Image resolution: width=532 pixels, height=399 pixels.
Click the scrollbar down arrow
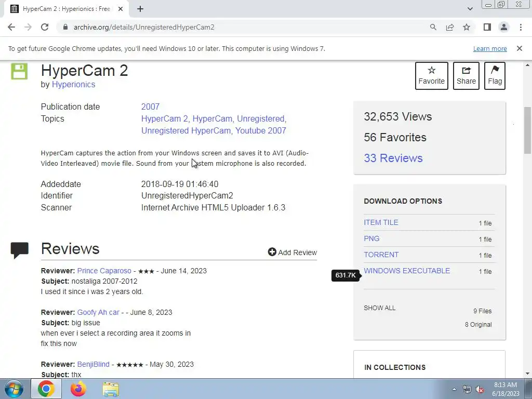[x=527, y=374]
